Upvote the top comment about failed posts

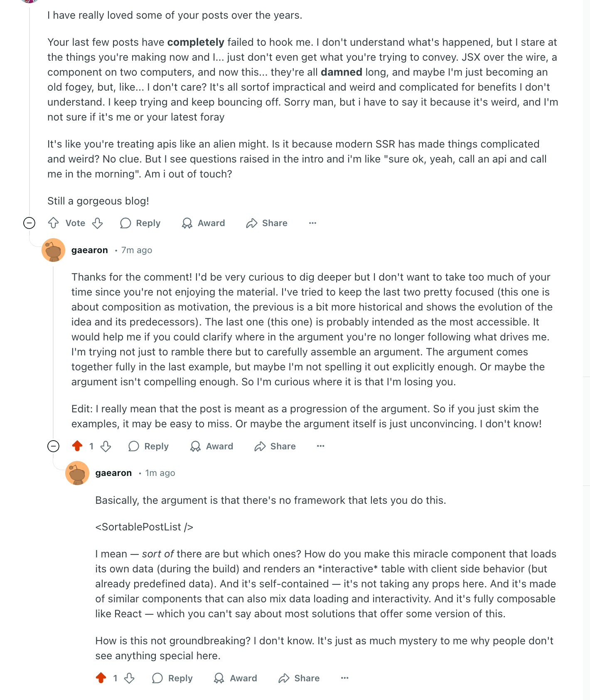pyautogui.click(x=53, y=223)
